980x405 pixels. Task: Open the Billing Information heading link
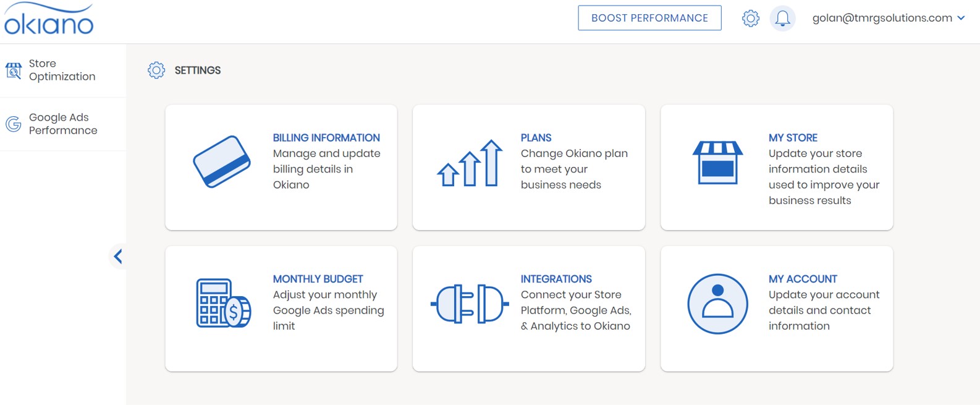click(326, 138)
